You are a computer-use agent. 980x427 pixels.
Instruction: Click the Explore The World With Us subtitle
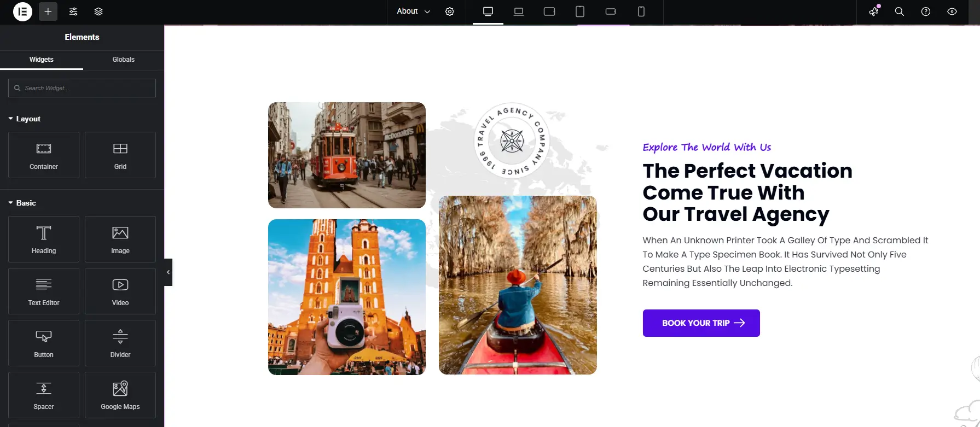[706, 147]
